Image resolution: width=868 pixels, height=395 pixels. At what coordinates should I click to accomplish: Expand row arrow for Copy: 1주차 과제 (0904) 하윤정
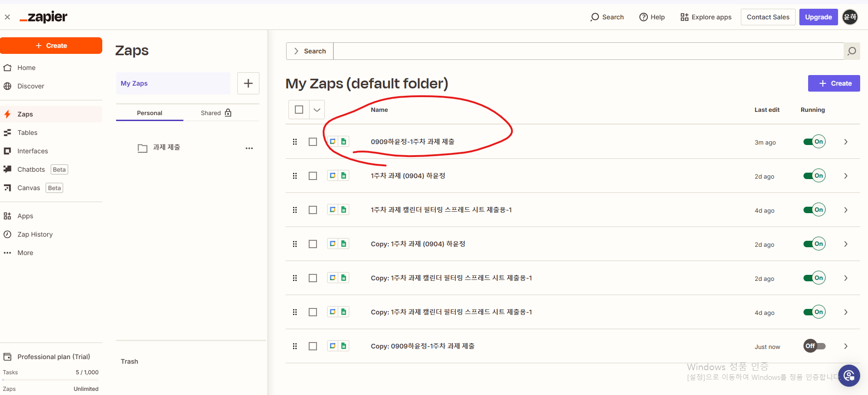point(846,244)
